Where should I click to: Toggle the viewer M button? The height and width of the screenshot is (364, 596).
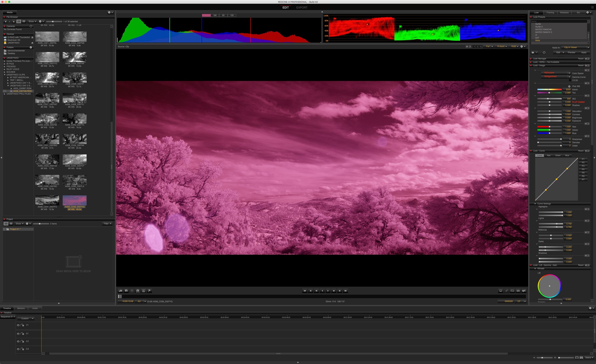[x=467, y=46]
